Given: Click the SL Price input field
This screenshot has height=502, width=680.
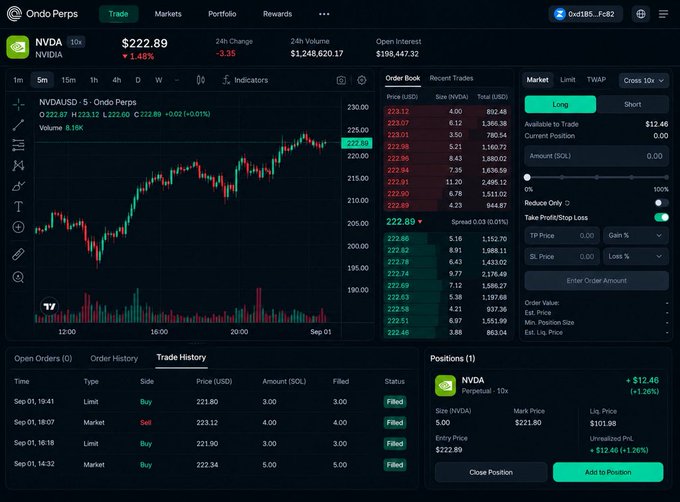Looking at the screenshot, I should coord(562,256).
